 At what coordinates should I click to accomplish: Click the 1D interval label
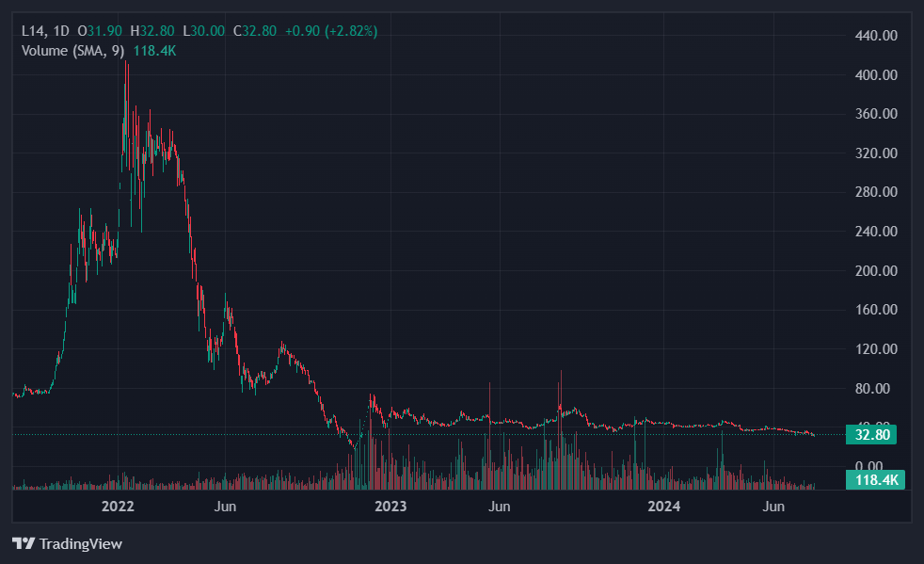click(x=61, y=31)
